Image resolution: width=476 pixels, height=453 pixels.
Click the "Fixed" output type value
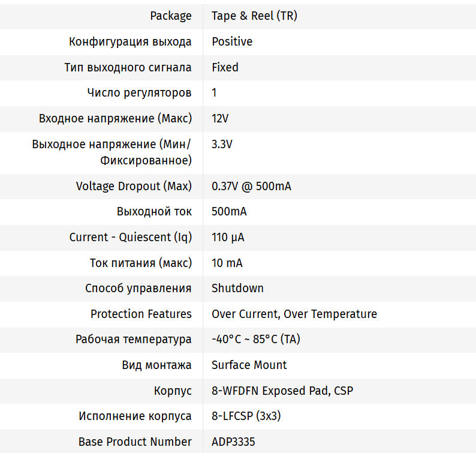click(225, 68)
